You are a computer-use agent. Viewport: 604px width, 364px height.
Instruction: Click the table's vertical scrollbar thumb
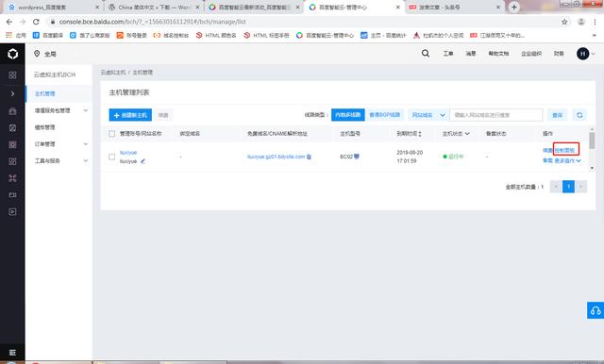click(592, 141)
